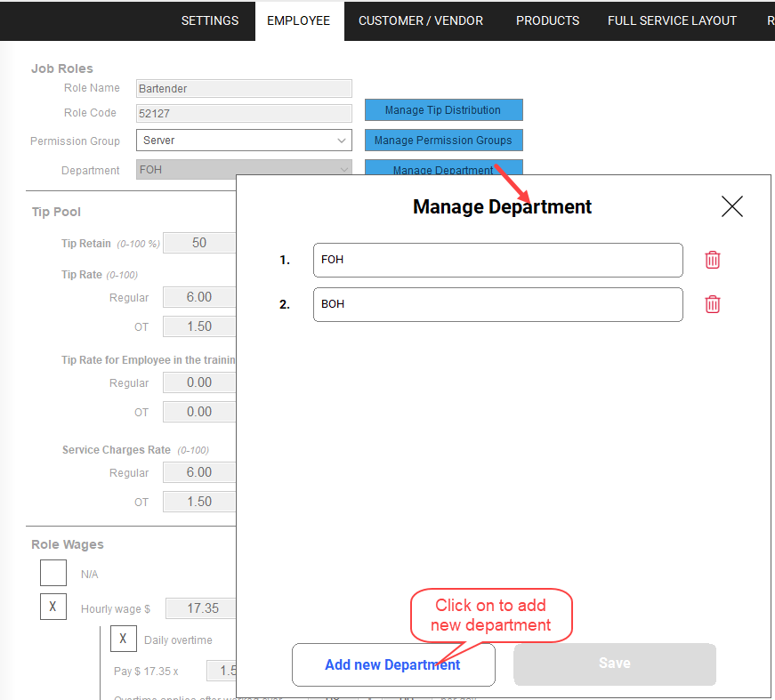Select the BOH department name field
This screenshot has width=775, height=700.
click(x=497, y=304)
